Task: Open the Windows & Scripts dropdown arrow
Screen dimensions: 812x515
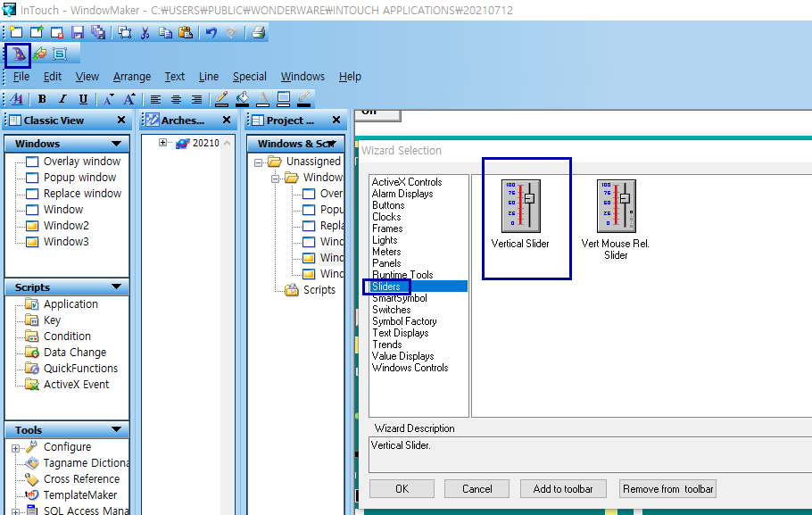Action: [332, 144]
